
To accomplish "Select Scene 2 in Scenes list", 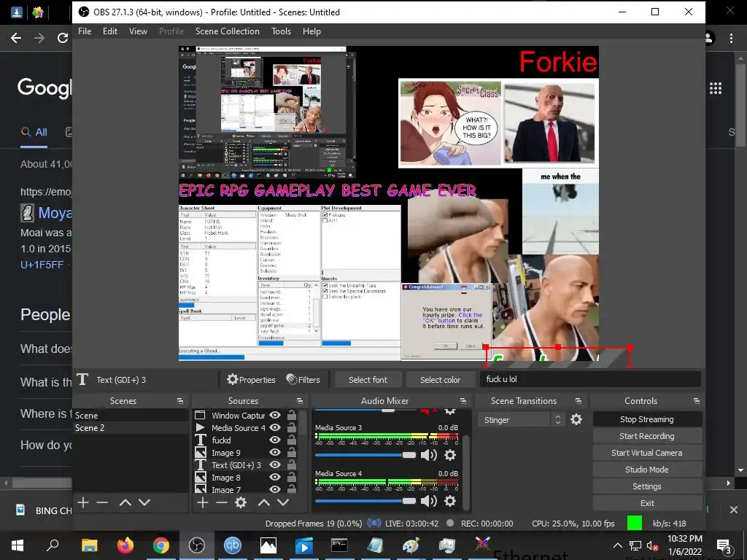I will [x=131, y=427].
